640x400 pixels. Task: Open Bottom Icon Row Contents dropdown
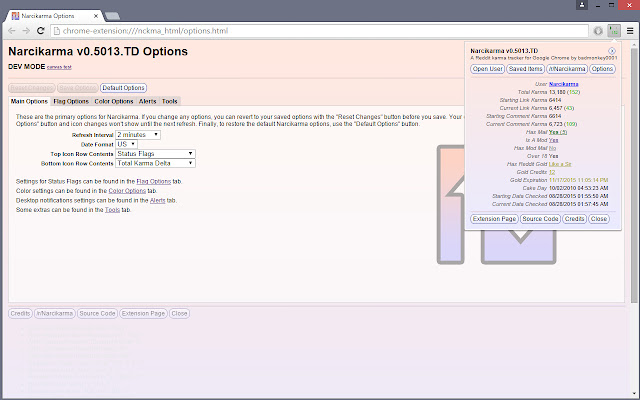click(156, 163)
